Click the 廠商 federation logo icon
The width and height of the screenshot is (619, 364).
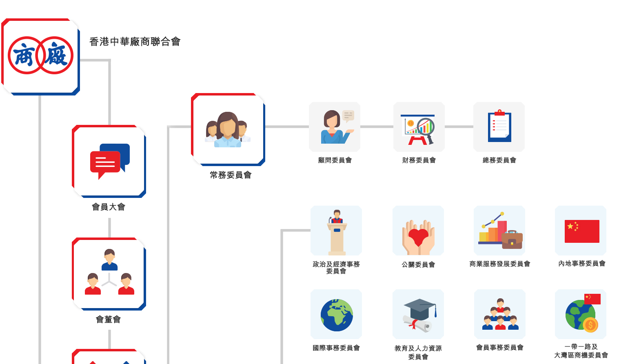(40, 56)
